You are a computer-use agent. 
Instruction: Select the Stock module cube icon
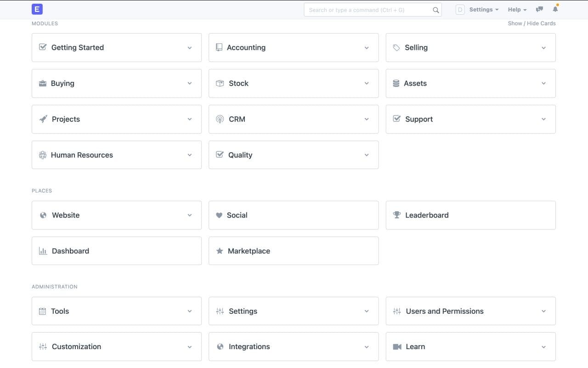[219, 83]
